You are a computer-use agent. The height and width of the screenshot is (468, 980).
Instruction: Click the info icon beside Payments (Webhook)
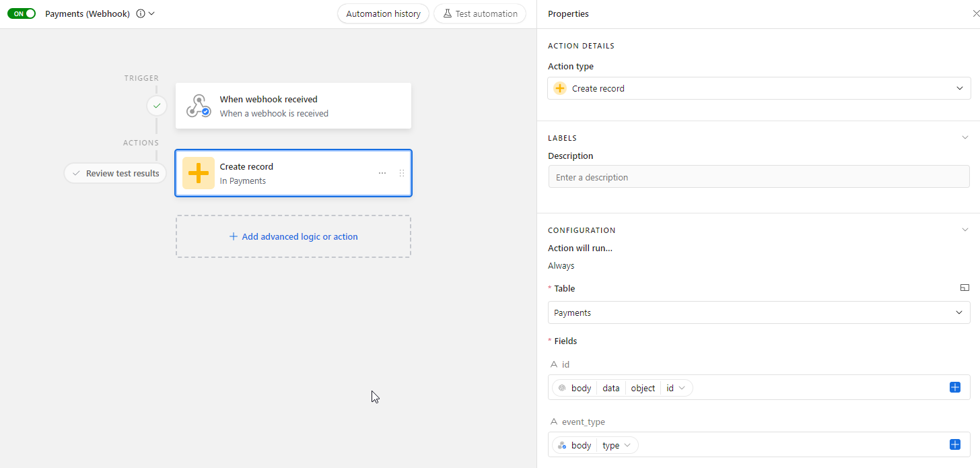point(140,13)
